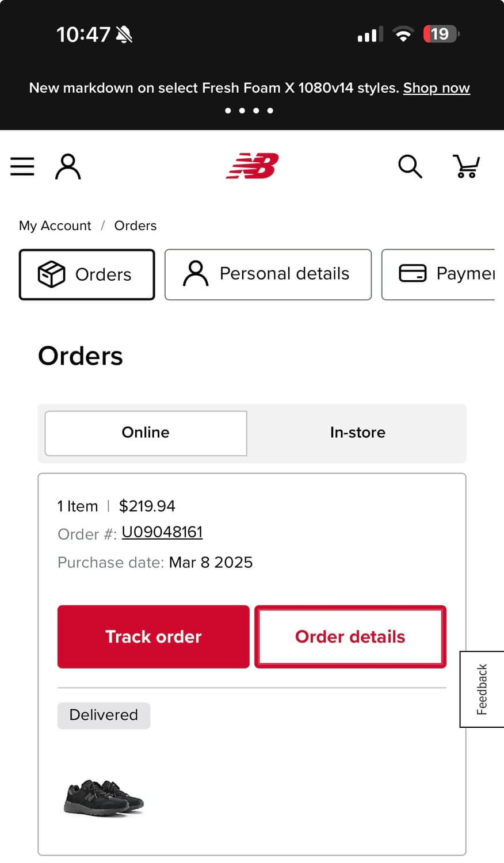504x863 pixels.
Task: Open the shopping cart
Action: click(466, 166)
